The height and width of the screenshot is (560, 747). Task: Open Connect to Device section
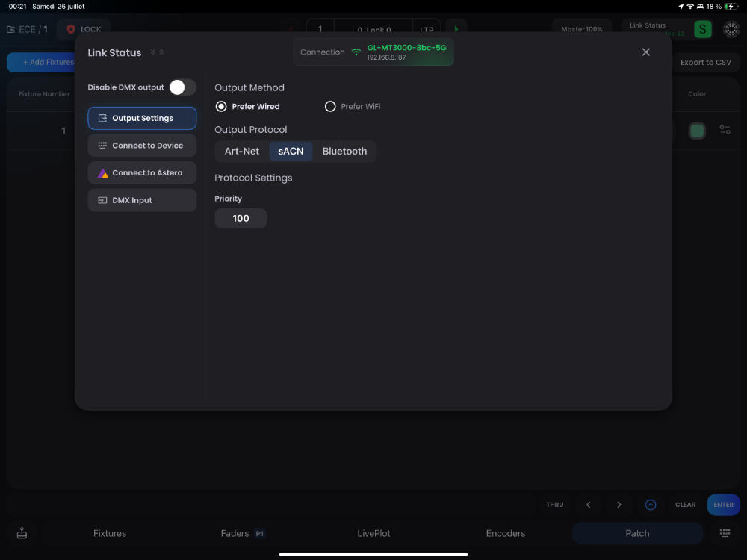[x=142, y=146]
